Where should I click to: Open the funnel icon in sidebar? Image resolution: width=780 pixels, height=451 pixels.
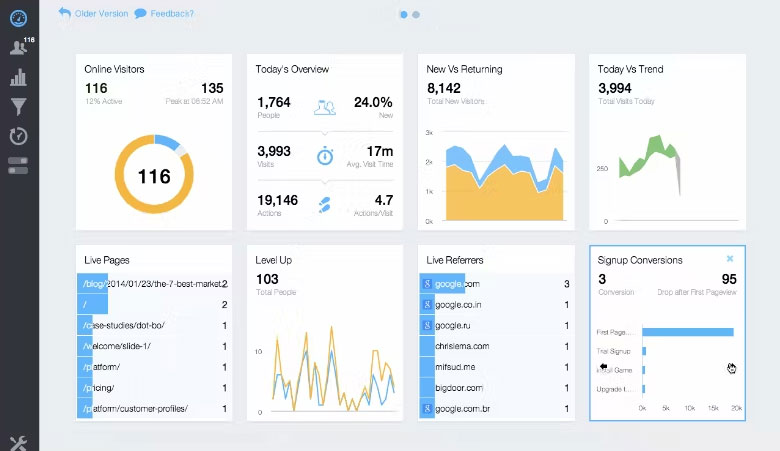(x=18, y=106)
